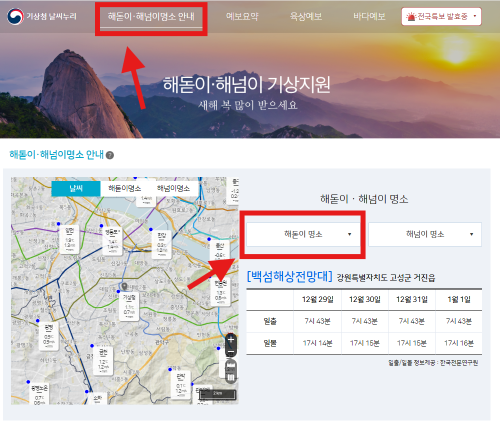
Task: Click the 해돋이·해넘이명소 안내 section heading
Action: [56, 155]
